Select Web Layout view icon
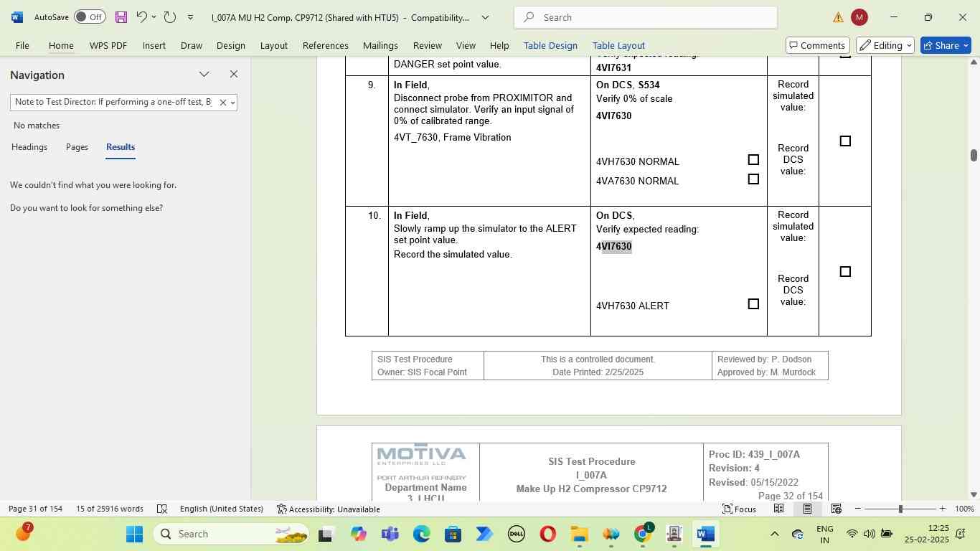 tap(836, 509)
